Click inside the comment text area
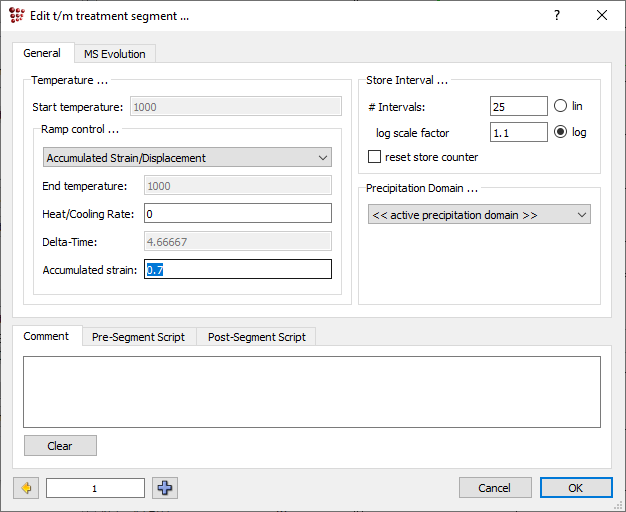This screenshot has width=626, height=512. click(312, 391)
